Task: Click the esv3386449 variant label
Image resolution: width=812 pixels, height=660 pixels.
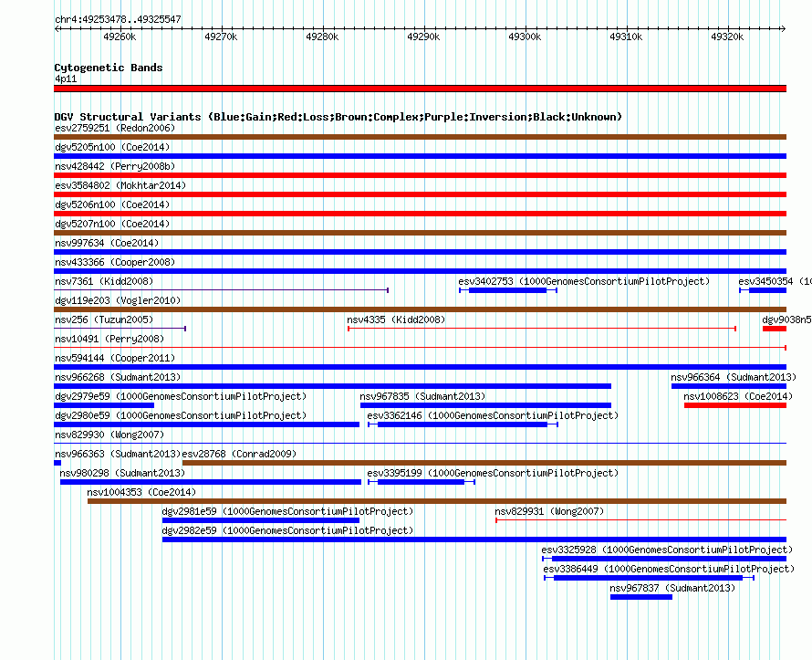Action: (669, 569)
